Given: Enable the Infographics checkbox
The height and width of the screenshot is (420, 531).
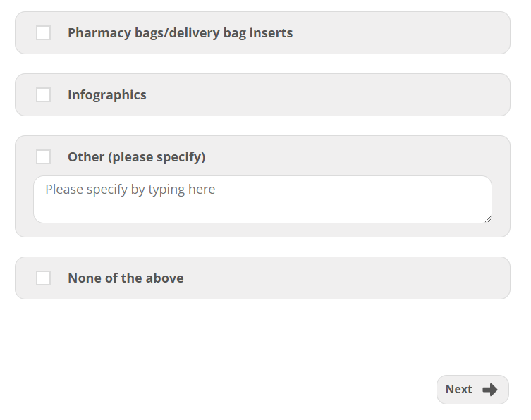Looking at the screenshot, I should pyautogui.click(x=44, y=95).
